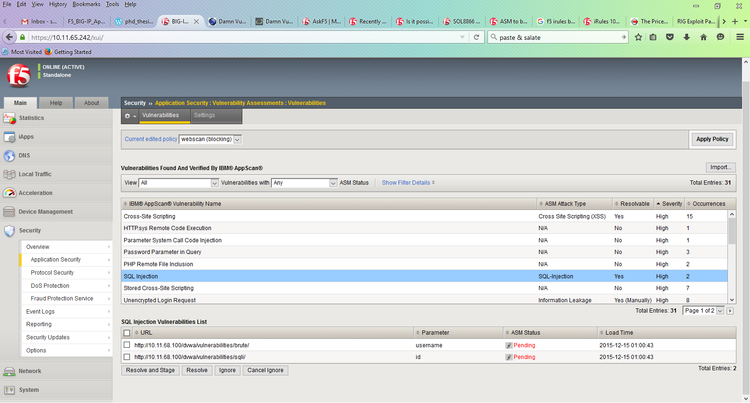Click the Network sidebar icon
Screen dimensions: 750x403
click(x=9, y=371)
